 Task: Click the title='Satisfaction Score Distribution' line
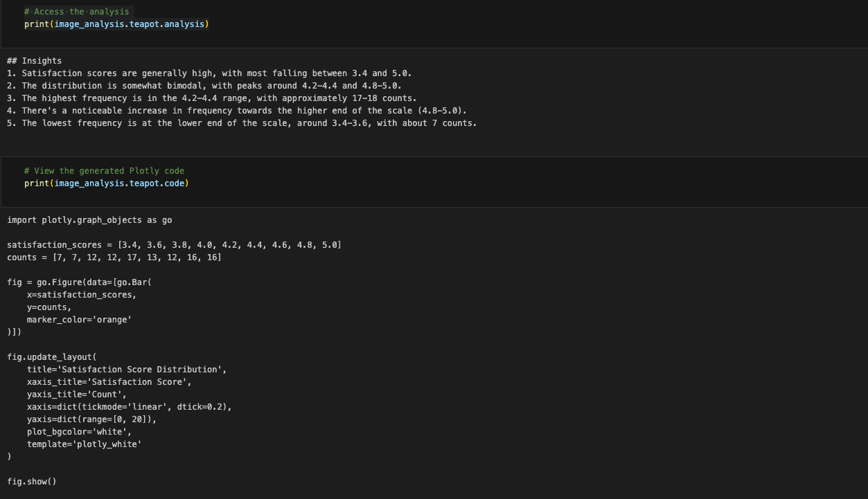click(x=126, y=370)
